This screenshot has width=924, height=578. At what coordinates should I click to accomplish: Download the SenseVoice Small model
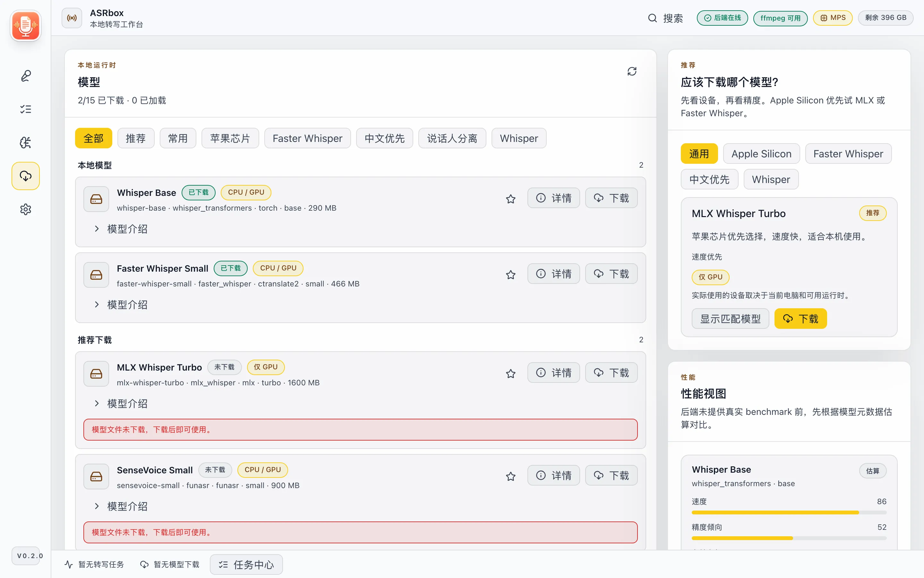pyautogui.click(x=611, y=476)
